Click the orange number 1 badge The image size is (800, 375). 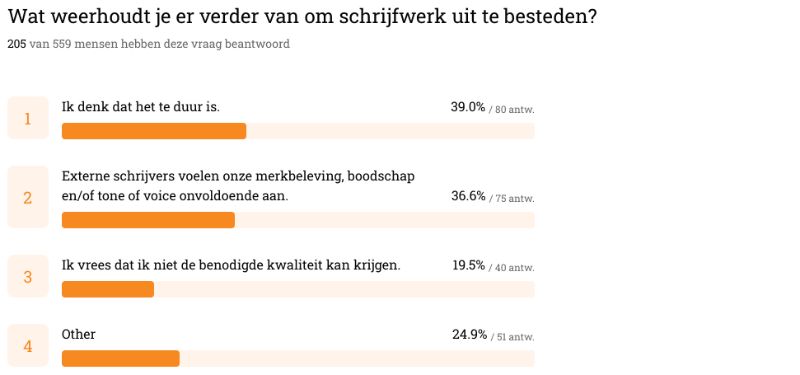click(x=28, y=118)
